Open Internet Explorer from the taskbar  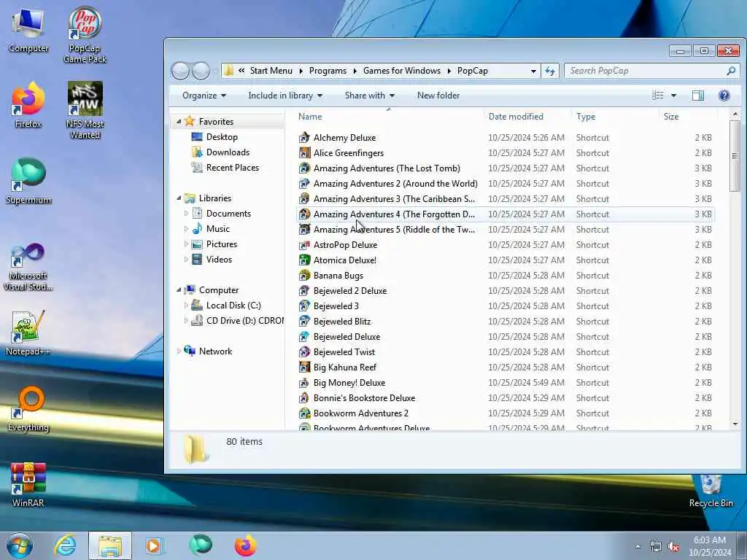65,545
